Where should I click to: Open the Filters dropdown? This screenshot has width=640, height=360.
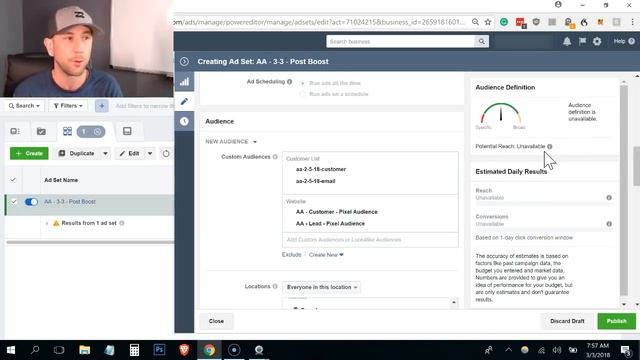point(68,106)
